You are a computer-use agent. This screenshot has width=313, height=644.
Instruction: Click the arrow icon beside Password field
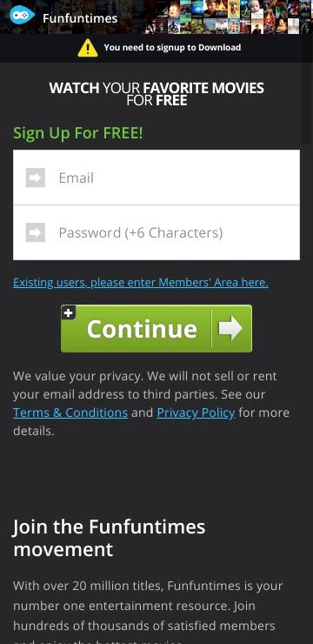36,232
